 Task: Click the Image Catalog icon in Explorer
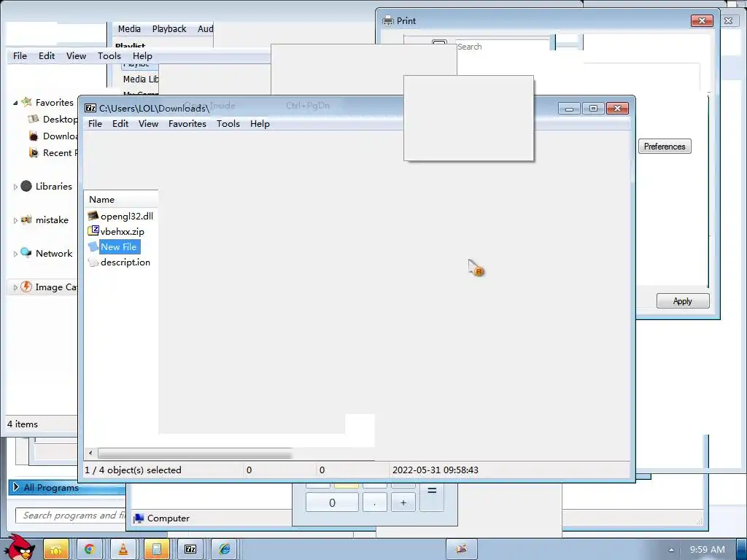pyautogui.click(x=26, y=287)
